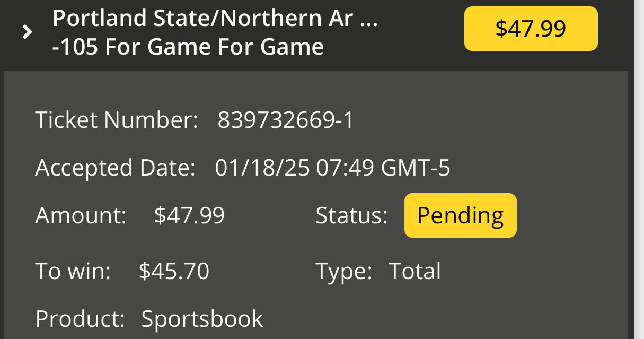Select the $47.99 amount value in details
This screenshot has width=644, height=339.
click(x=189, y=215)
